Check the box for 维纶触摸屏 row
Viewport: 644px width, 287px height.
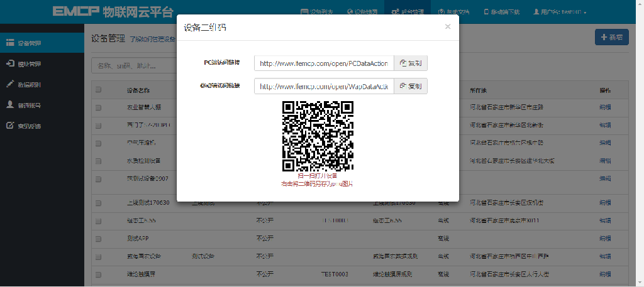click(98, 274)
